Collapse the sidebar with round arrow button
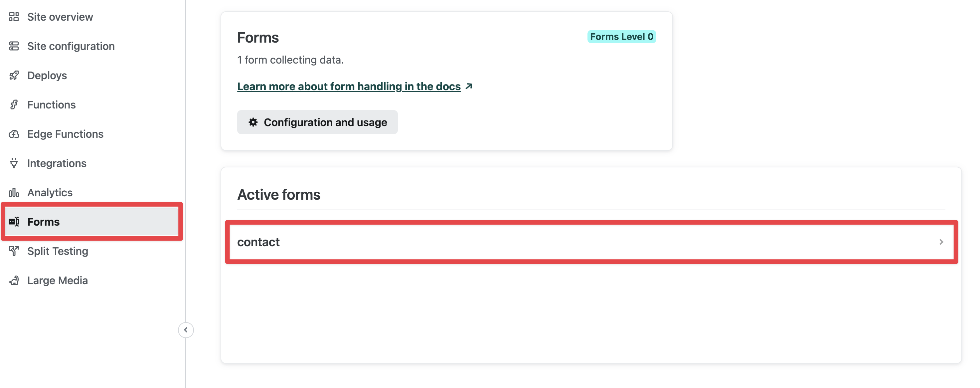The width and height of the screenshot is (980, 388). [186, 330]
